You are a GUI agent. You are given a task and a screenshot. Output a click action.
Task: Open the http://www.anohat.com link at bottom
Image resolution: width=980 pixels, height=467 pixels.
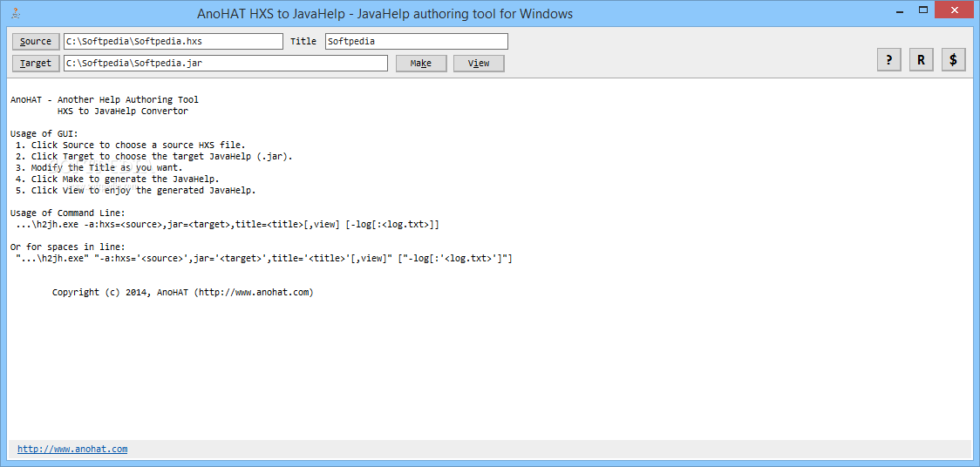click(72, 449)
